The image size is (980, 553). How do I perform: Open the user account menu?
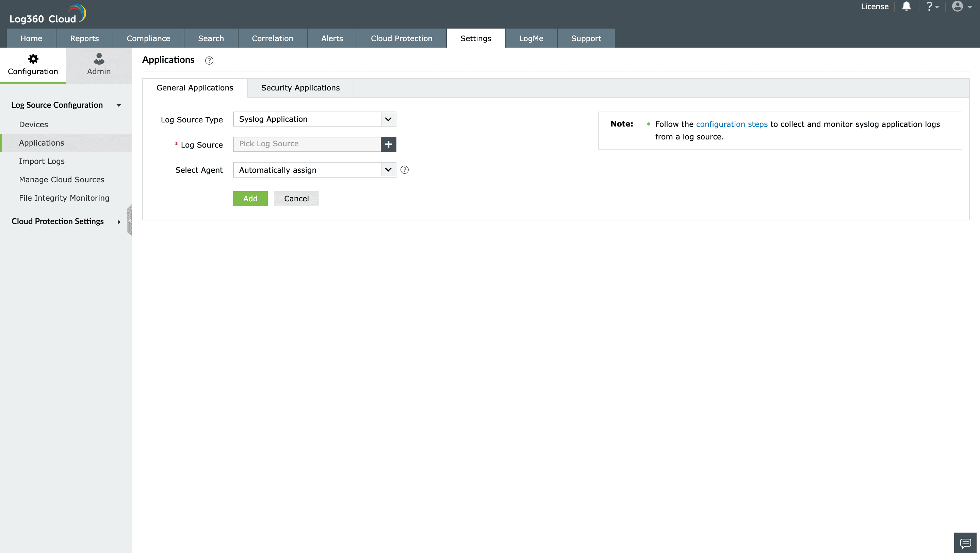pos(958,6)
